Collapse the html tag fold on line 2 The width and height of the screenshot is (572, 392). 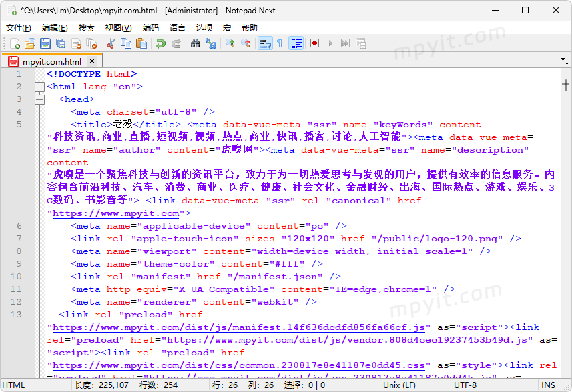(x=39, y=87)
